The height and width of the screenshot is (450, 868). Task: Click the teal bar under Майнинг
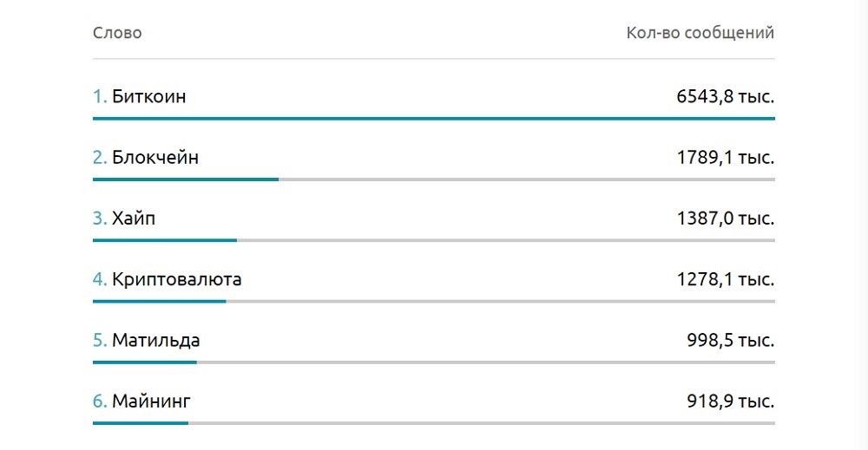pyautogui.click(x=141, y=423)
